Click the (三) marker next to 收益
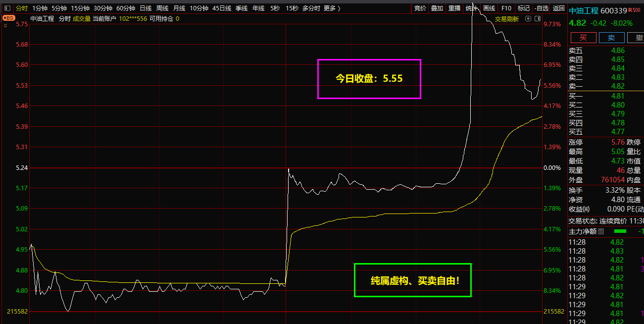The width and height of the screenshot is (644, 324). pyautogui.click(x=587, y=209)
